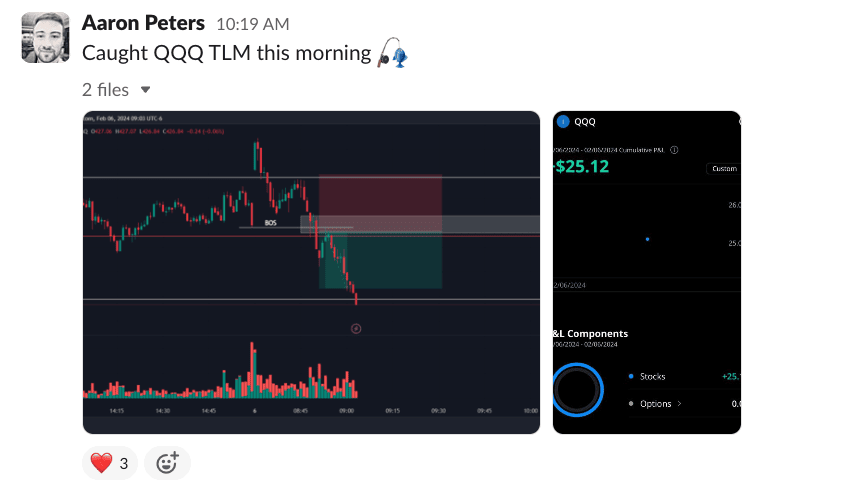Click the Cumulative P&L info icon
860x484 pixels.
pyautogui.click(x=674, y=151)
